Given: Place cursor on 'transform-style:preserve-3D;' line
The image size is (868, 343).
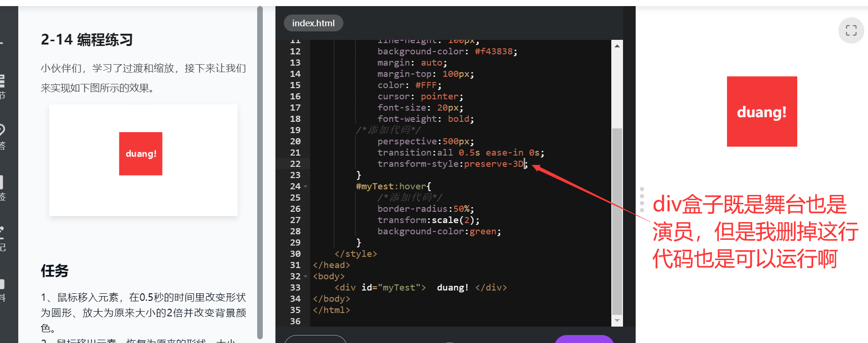Looking at the screenshot, I should tap(453, 164).
